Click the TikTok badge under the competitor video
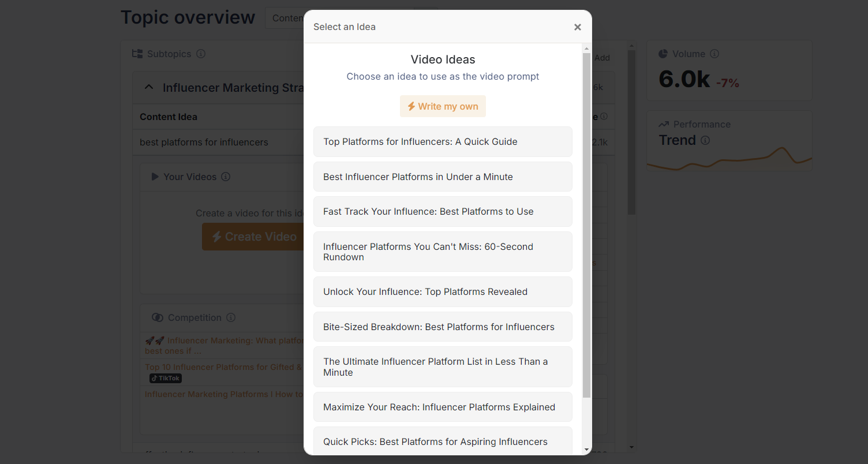 165,378
